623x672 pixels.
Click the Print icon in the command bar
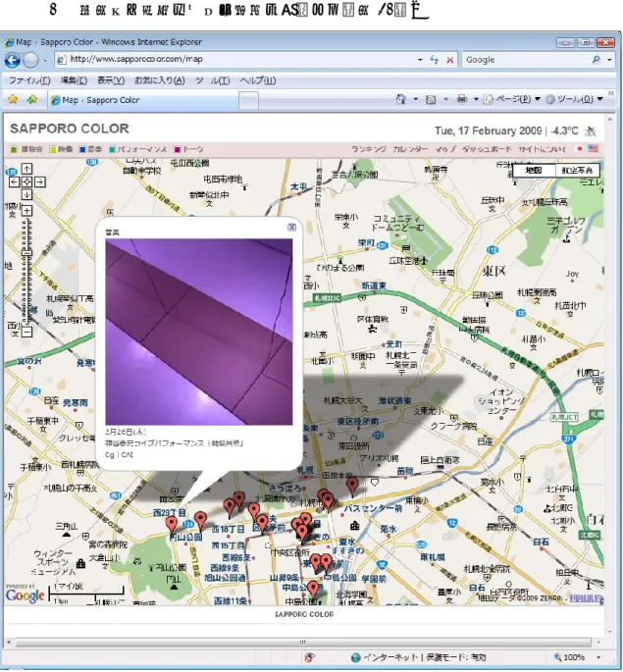click(461, 99)
